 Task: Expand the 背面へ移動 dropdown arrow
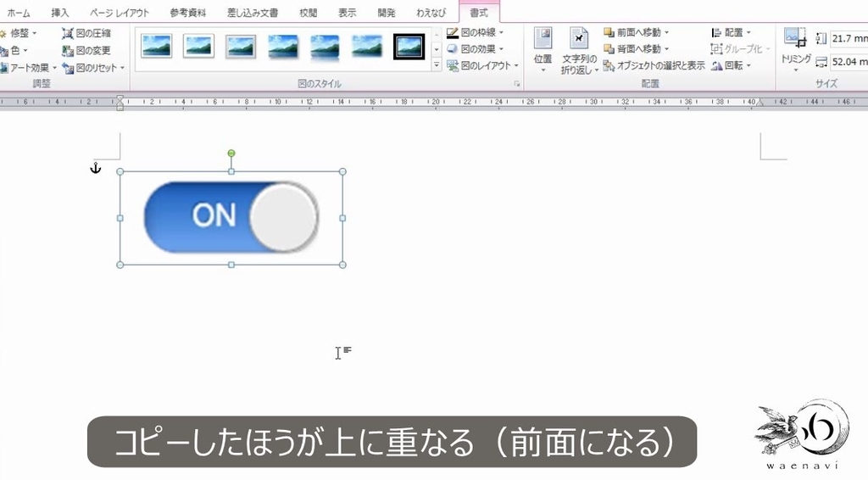(666, 48)
